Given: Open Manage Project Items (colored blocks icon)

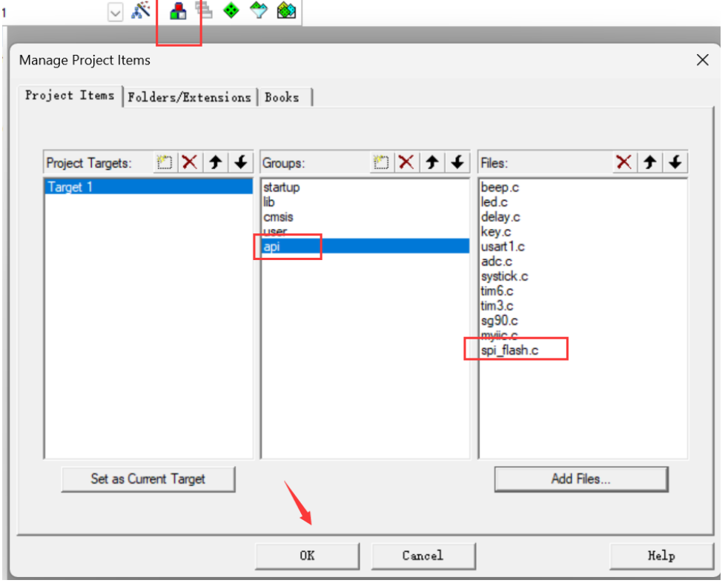Looking at the screenshot, I should pyautogui.click(x=178, y=10).
